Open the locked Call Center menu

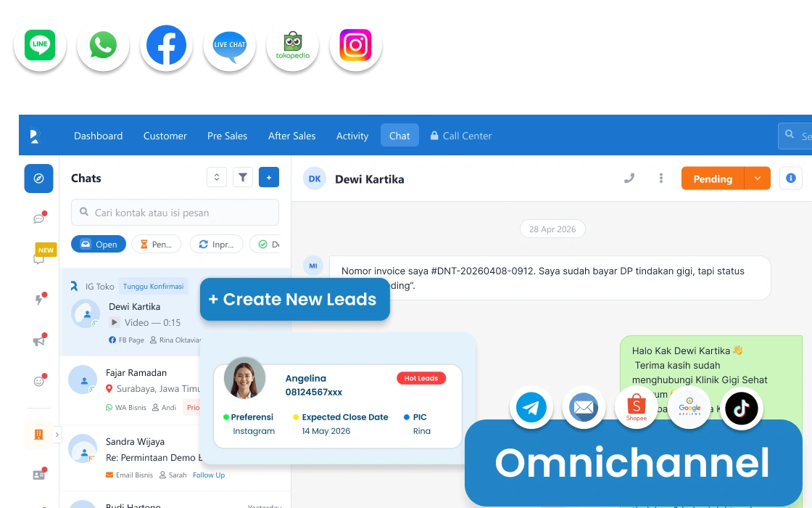coord(461,136)
